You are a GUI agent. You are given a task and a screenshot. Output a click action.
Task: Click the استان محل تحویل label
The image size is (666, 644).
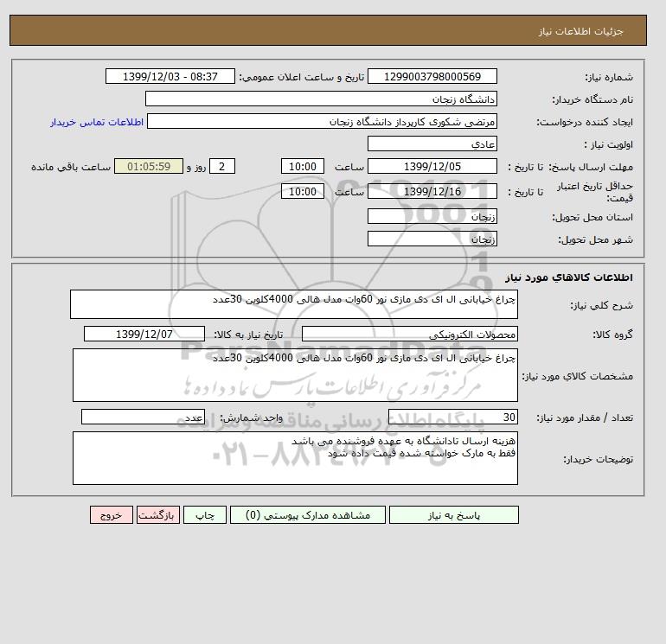pos(592,217)
